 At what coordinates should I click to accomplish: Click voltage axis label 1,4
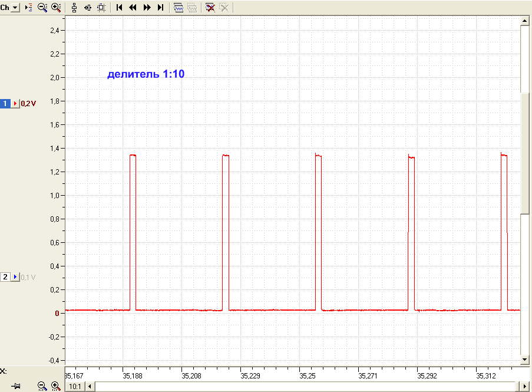click(55, 149)
